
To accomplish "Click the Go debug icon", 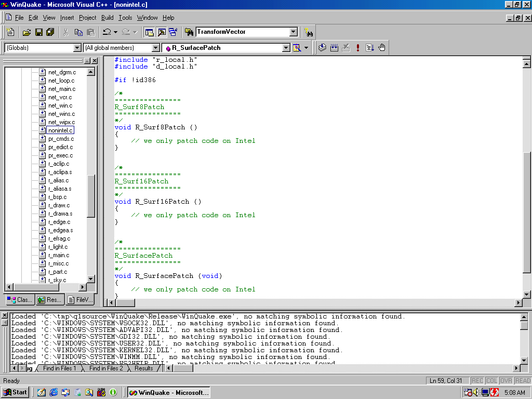I will (369, 48).
